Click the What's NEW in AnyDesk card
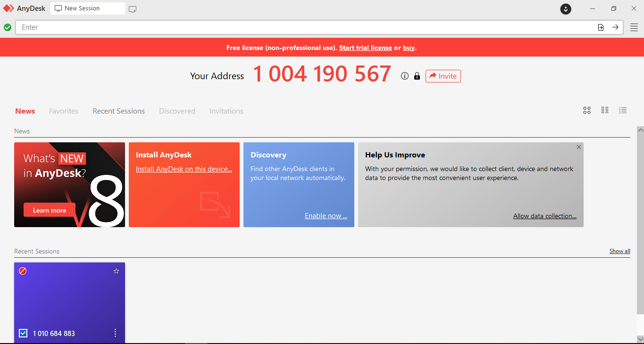The width and height of the screenshot is (644, 344). click(69, 185)
